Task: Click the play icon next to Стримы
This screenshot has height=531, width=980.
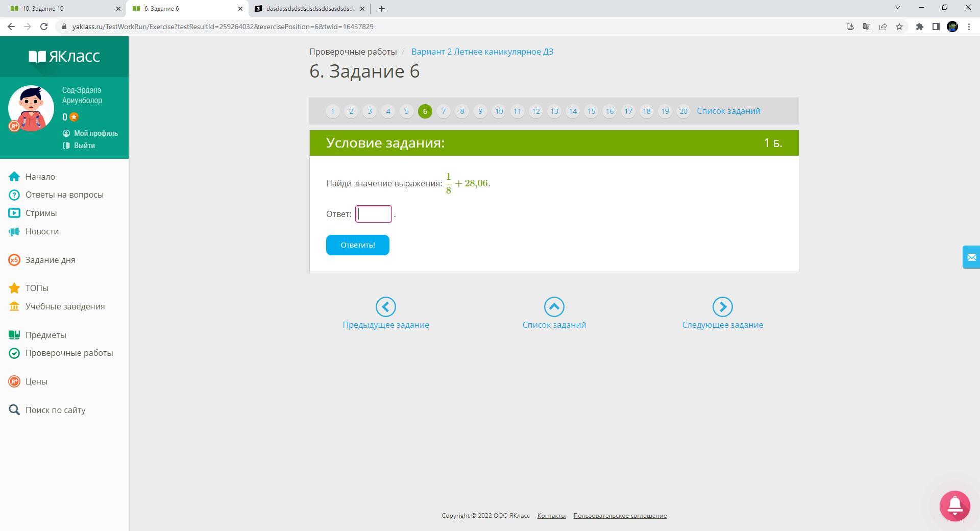Action: coord(14,213)
